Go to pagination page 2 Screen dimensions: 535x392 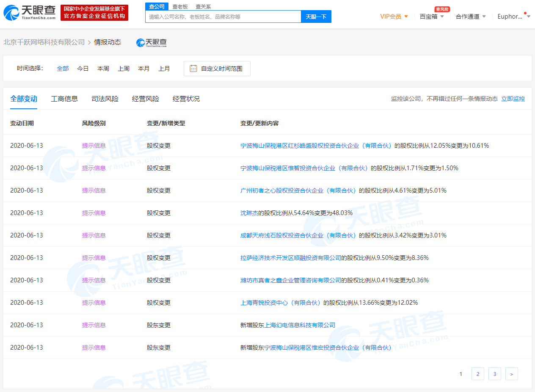477,374
